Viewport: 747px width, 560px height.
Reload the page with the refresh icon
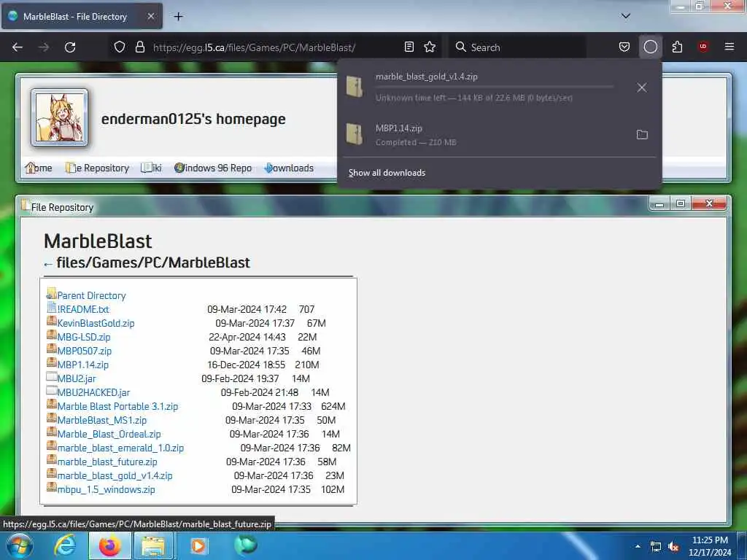coord(70,47)
